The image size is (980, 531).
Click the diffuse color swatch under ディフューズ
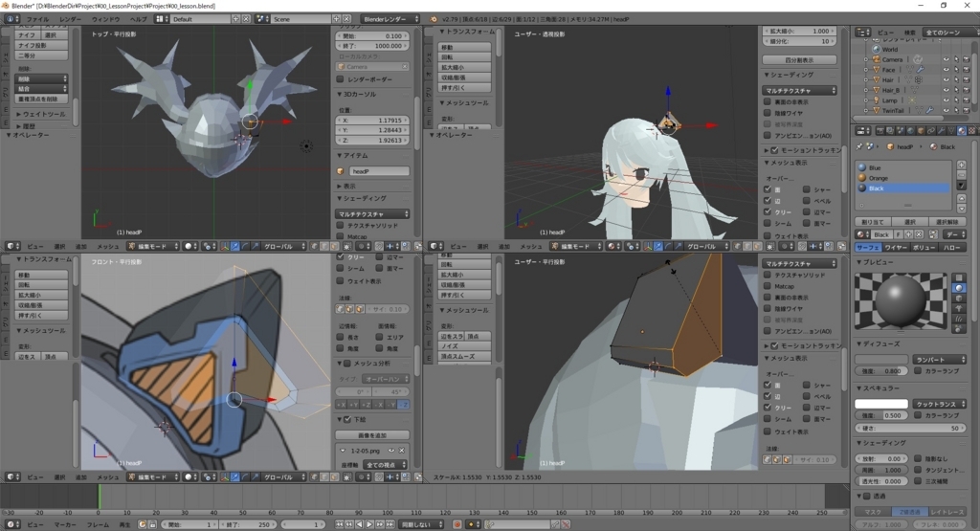click(x=881, y=359)
